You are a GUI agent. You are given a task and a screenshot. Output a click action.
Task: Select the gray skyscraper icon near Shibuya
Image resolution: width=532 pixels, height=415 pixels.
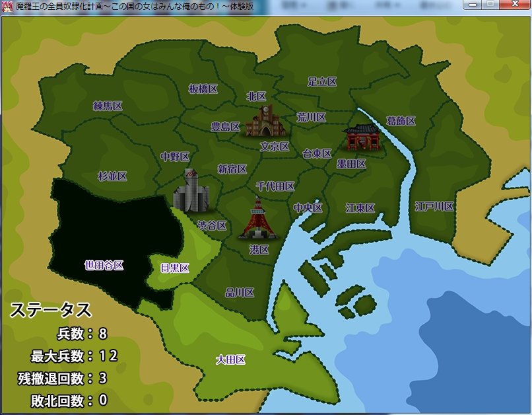tap(191, 190)
